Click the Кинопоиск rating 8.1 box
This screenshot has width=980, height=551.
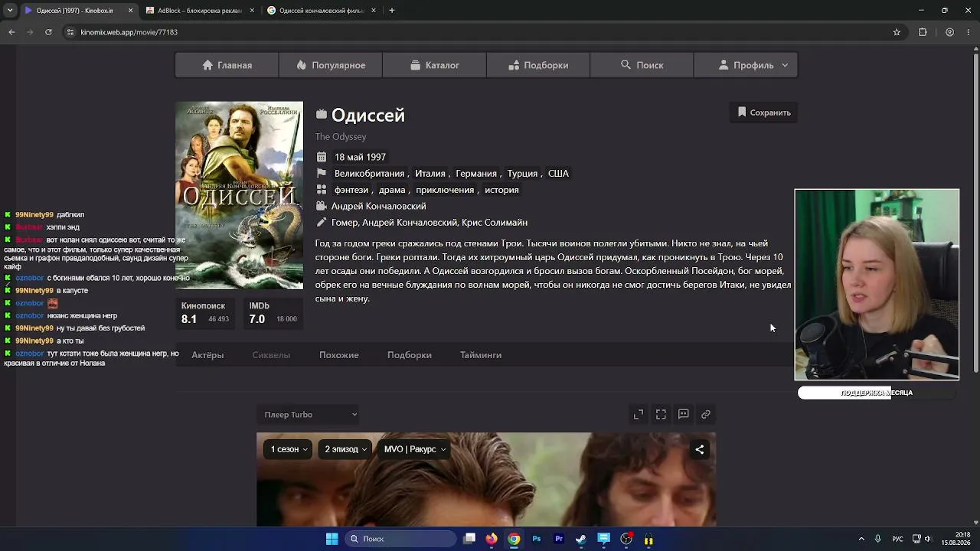coord(206,313)
